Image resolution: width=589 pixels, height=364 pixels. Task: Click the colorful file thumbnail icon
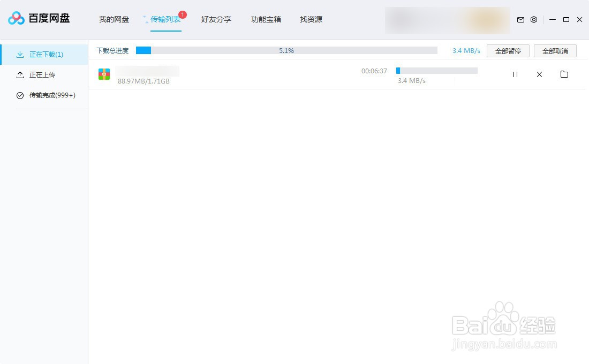(x=104, y=74)
